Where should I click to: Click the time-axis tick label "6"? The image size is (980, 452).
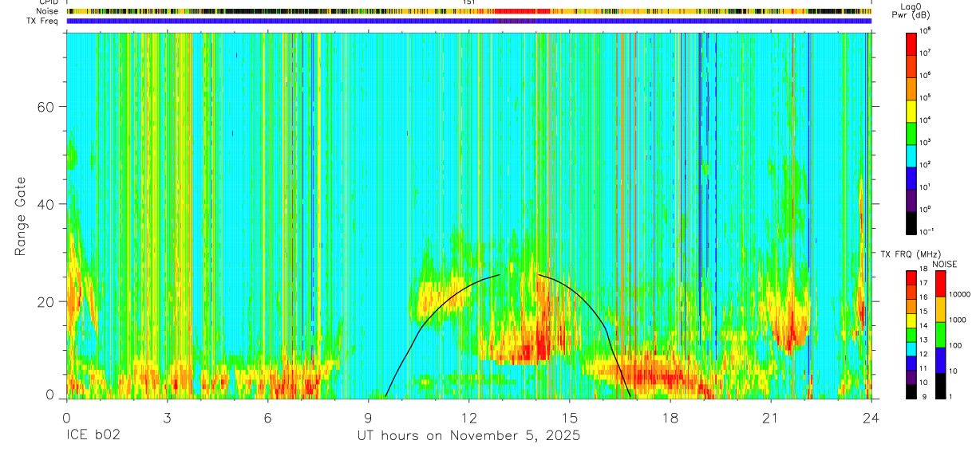pyautogui.click(x=267, y=419)
